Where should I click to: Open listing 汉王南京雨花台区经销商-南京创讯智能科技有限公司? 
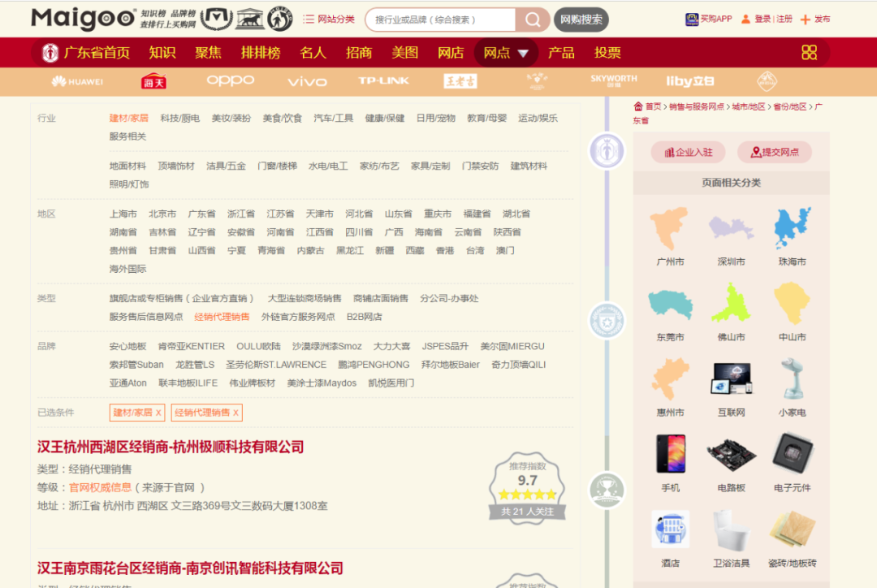[190, 569]
